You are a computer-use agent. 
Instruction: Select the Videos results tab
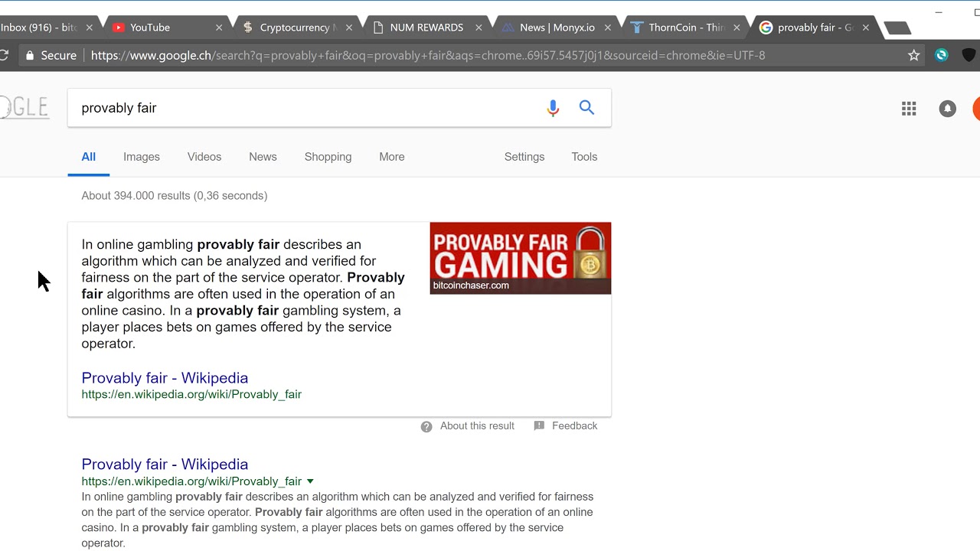pos(204,157)
